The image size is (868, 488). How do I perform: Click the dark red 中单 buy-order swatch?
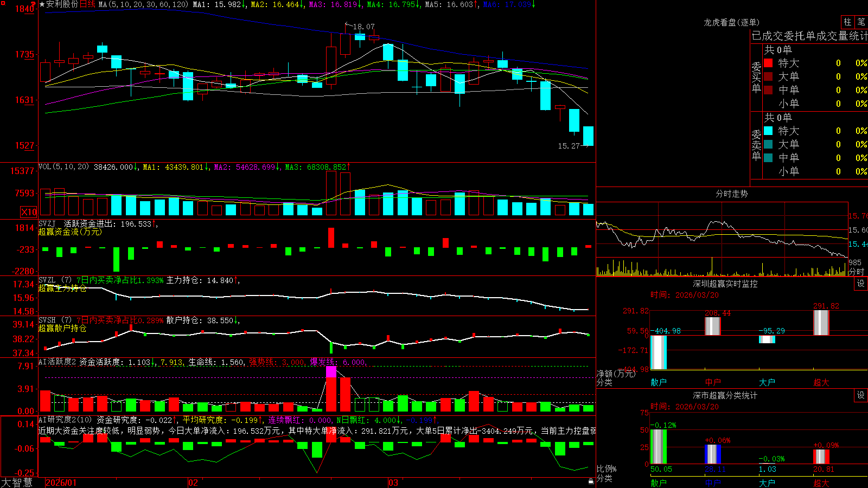tap(768, 89)
